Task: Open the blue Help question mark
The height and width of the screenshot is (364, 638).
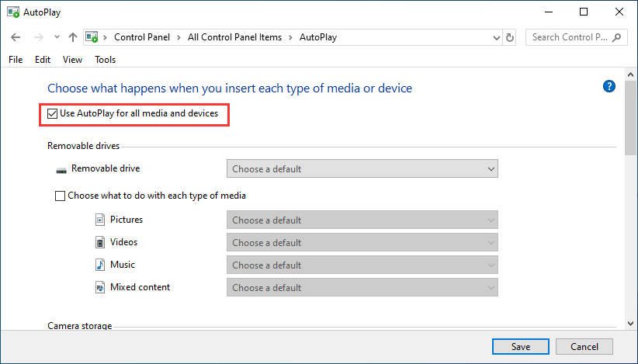Action: click(x=609, y=86)
